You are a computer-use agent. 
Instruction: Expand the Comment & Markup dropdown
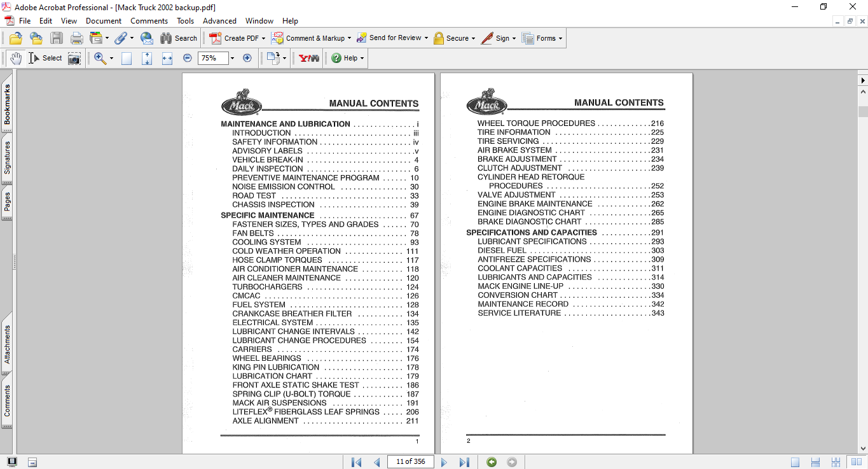pyautogui.click(x=349, y=38)
